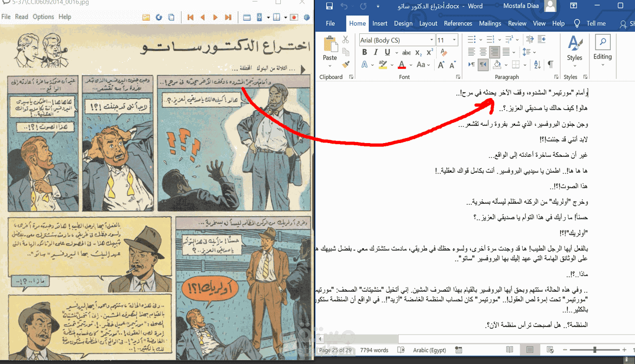Go to next page in comic viewer
The height and width of the screenshot is (364, 635).
pos(215,17)
